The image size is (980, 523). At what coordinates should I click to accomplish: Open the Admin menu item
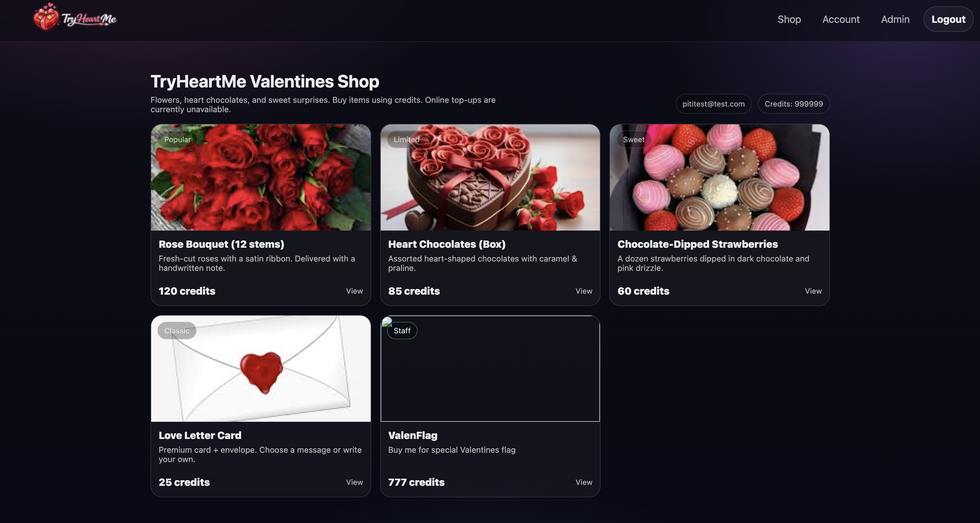tap(895, 19)
